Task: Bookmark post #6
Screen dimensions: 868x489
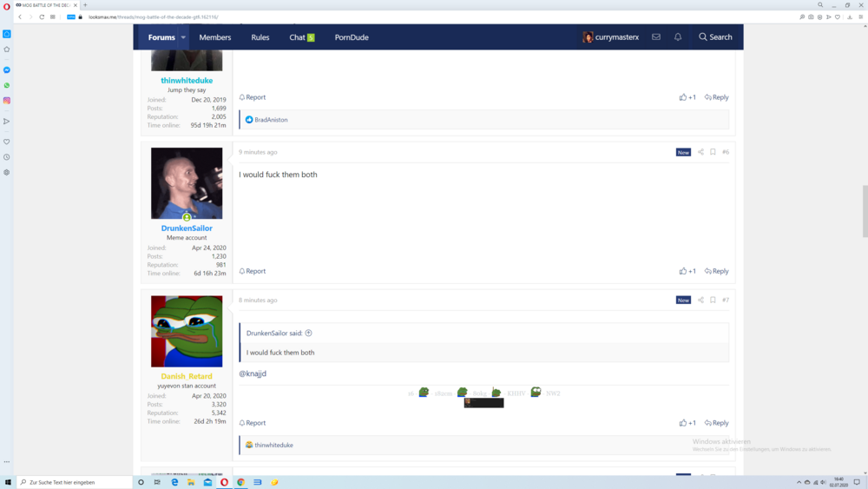Action: pyautogui.click(x=713, y=152)
